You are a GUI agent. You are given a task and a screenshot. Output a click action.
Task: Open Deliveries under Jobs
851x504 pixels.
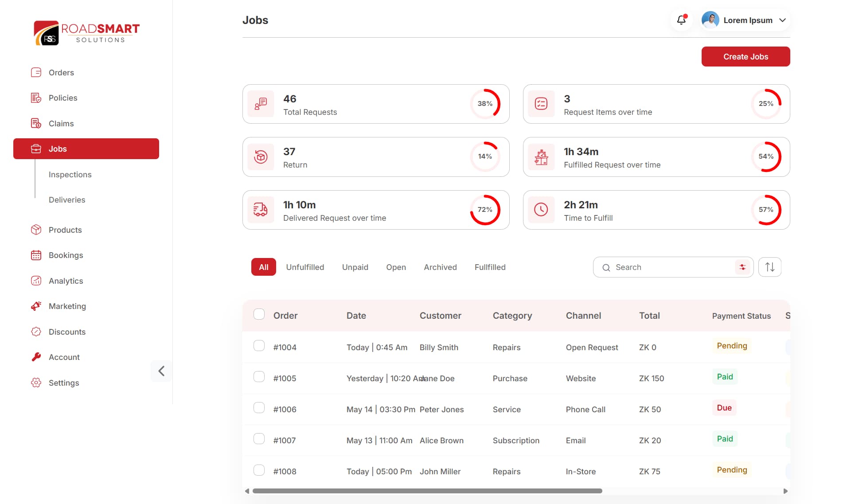67,200
